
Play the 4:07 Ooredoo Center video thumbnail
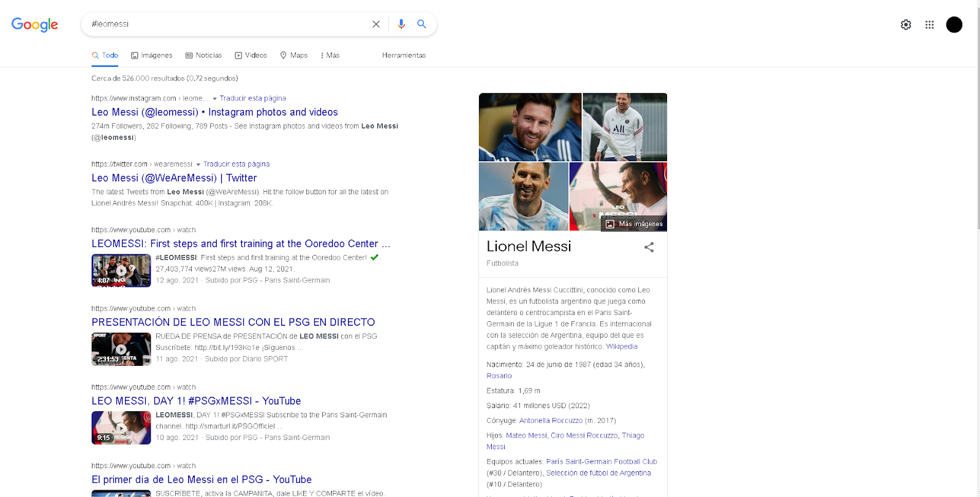121,270
